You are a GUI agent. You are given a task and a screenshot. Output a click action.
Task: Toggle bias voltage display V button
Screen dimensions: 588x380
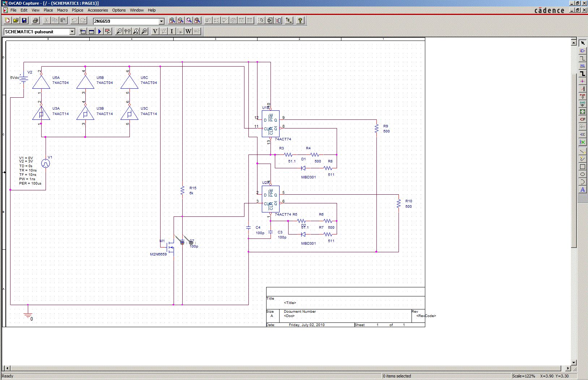155,31
